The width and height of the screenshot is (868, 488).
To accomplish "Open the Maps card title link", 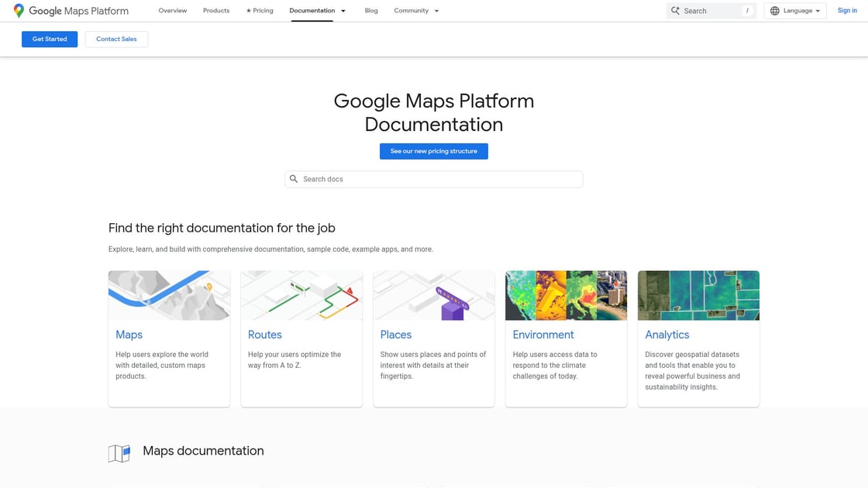I will [129, 335].
